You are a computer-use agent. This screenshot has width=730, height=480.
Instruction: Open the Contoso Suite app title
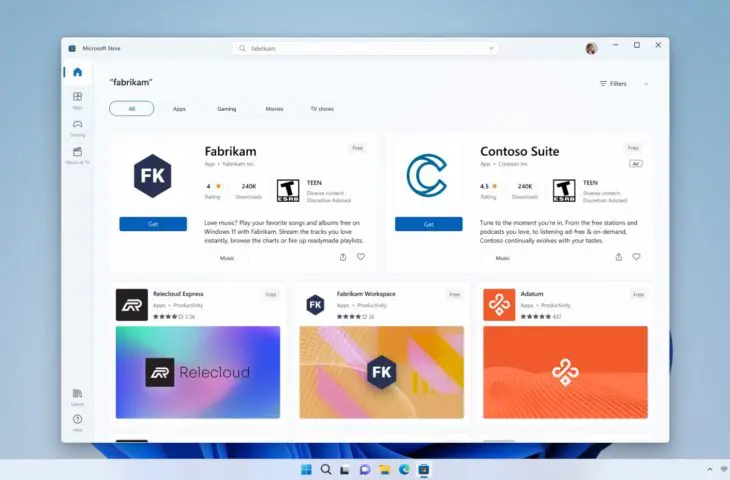tap(520, 151)
